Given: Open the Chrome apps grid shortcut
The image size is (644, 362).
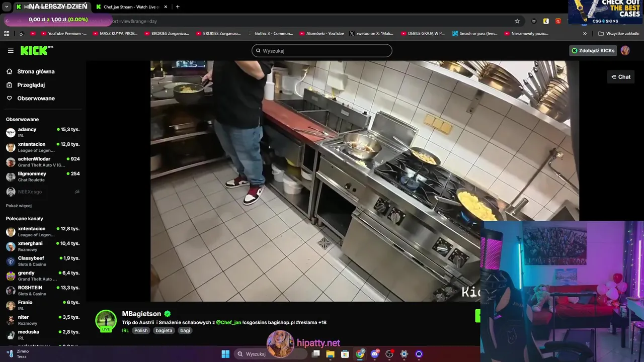Looking at the screenshot, I should [7, 34].
